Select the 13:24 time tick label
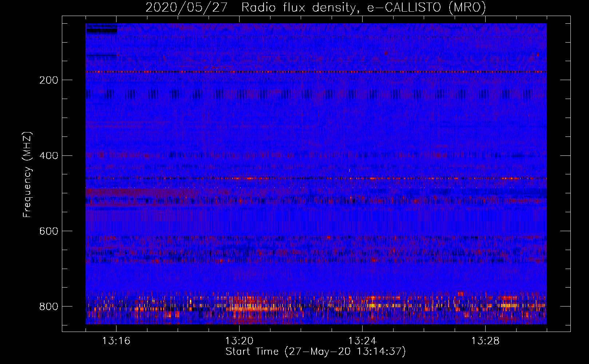The width and height of the screenshot is (589, 364). coord(362,341)
